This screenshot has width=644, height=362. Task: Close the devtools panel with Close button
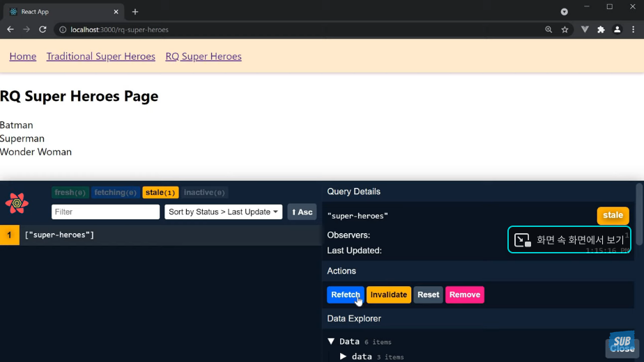[622, 349]
